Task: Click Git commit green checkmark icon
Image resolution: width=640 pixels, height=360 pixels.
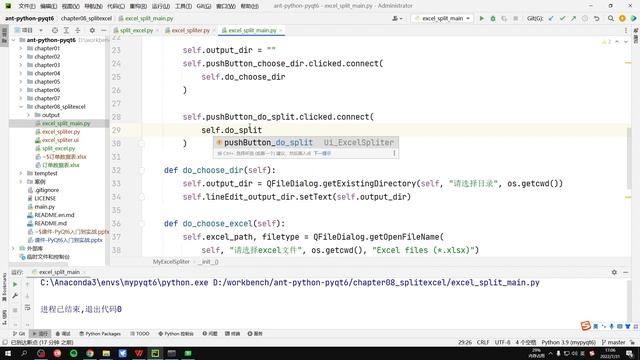Action: click(562, 18)
